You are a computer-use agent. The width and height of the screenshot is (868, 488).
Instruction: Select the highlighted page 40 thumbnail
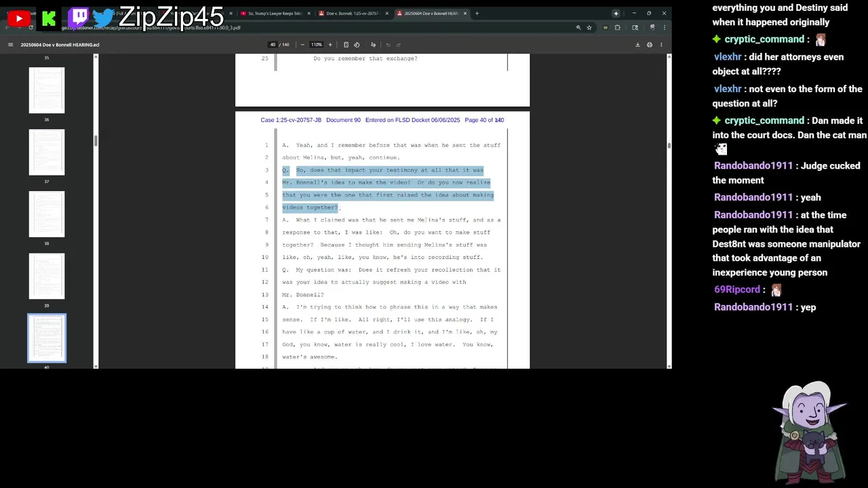pyautogui.click(x=47, y=338)
